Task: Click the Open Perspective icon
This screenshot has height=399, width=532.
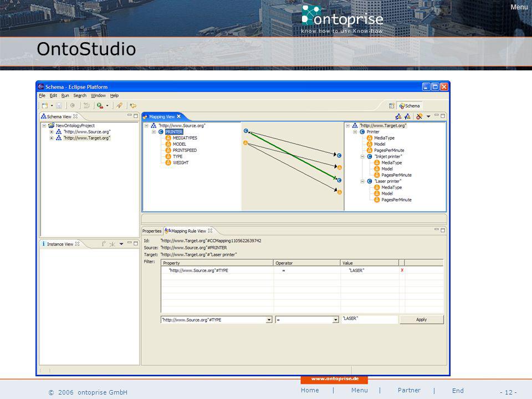Action: point(392,106)
